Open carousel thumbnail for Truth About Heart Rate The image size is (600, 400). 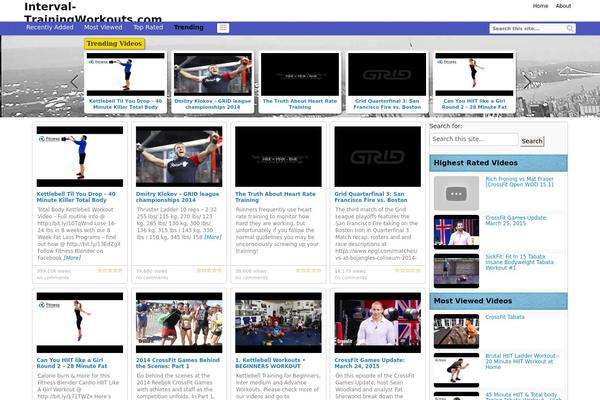[300, 74]
